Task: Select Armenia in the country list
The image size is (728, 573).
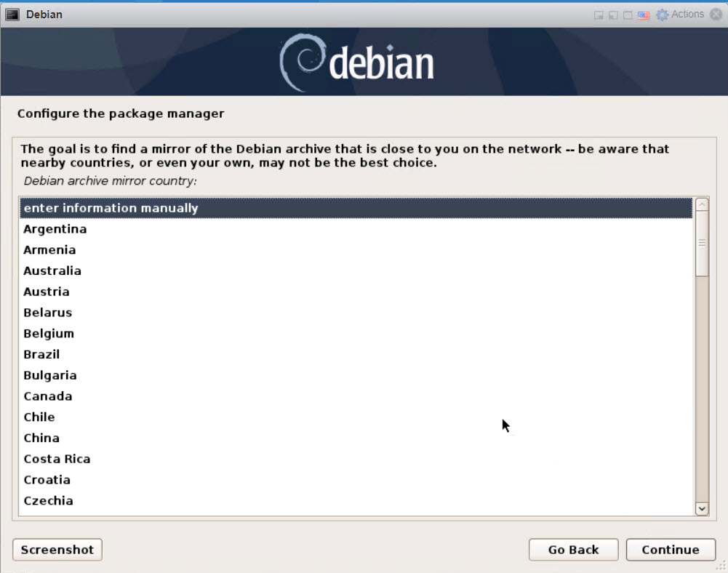Action: [x=356, y=250]
